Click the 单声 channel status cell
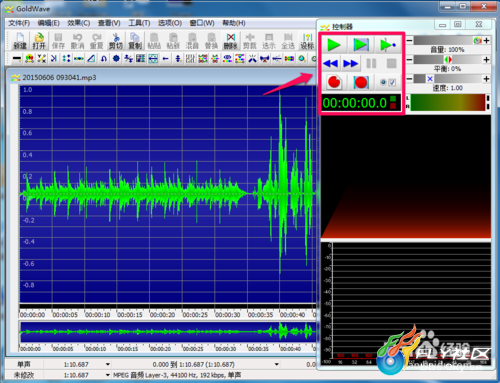Viewport: 500px width, 383px height. coord(24,364)
